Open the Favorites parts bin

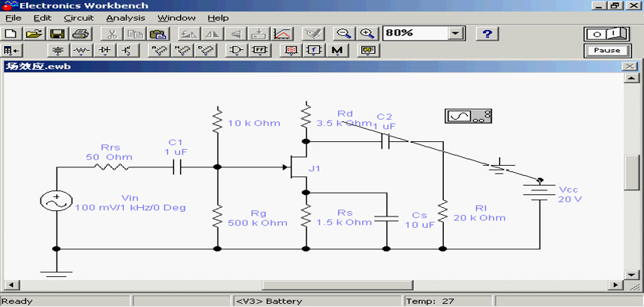point(12,51)
